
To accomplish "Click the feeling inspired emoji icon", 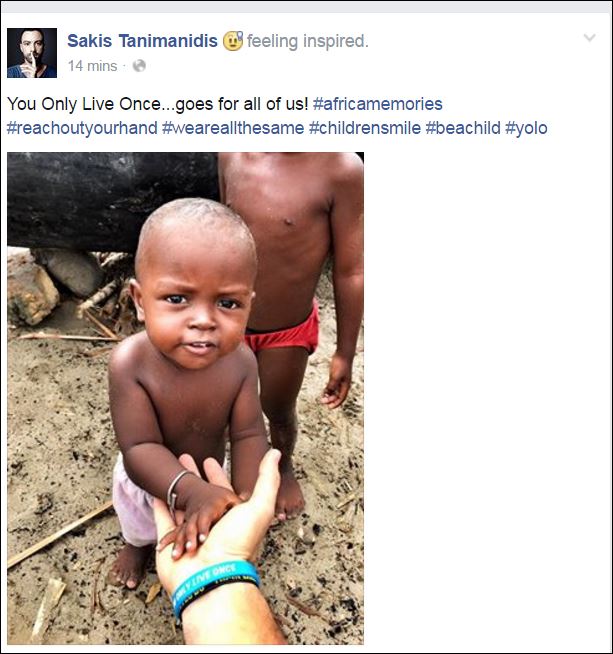I will [233, 41].
